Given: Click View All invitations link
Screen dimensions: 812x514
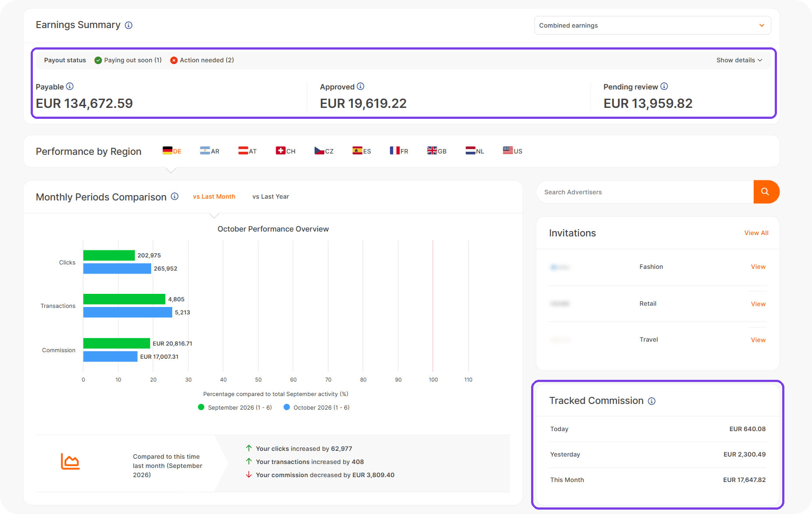Looking at the screenshot, I should coord(756,233).
